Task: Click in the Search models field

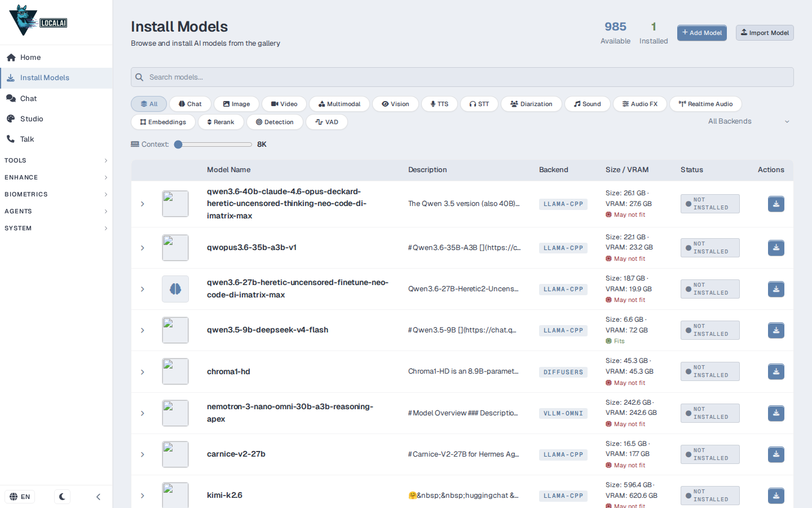Action: 462,77
